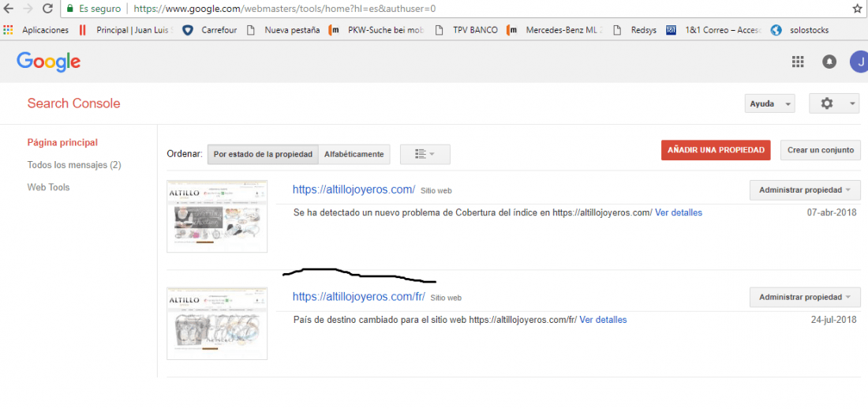Click Ver detalles for Cobertura del índice
Viewport: 868px width, 409px height.
tap(679, 213)
